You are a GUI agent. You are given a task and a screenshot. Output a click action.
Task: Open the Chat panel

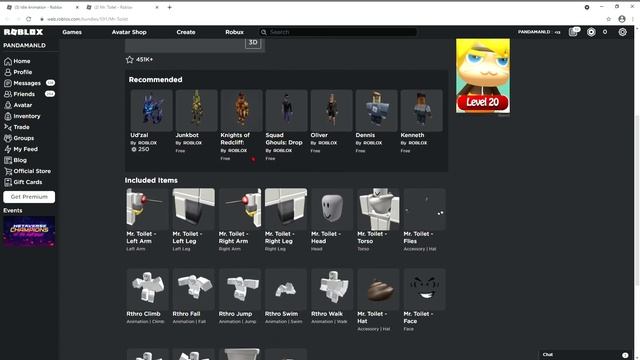[586, 355]
